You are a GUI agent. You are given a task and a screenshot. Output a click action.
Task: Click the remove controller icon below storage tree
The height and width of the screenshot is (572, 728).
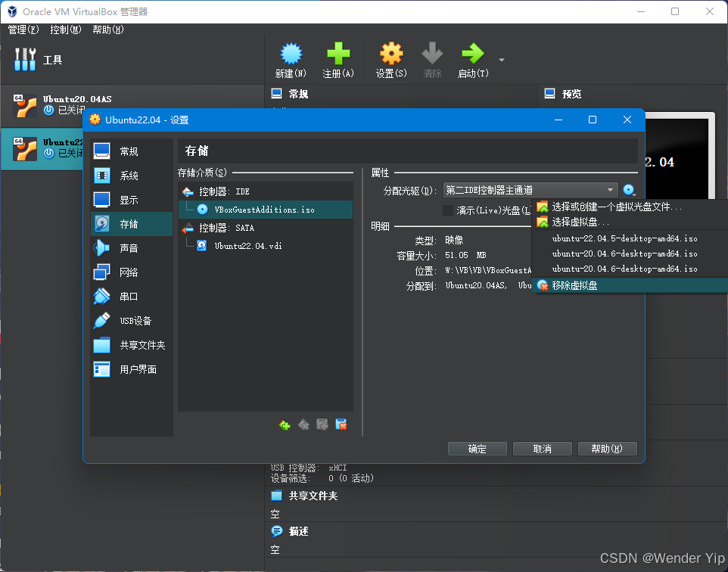click(303, 424)
